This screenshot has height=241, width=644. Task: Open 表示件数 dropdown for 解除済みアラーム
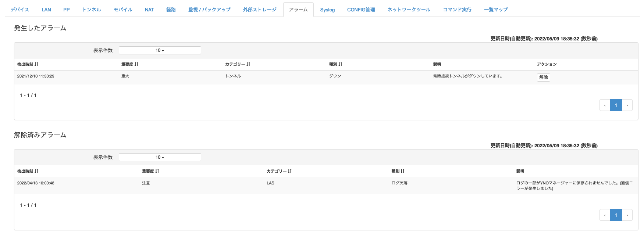160,157
